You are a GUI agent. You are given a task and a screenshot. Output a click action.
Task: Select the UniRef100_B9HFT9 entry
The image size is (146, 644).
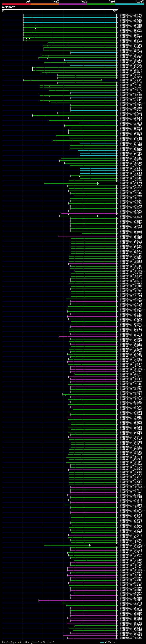pos(131,35)
